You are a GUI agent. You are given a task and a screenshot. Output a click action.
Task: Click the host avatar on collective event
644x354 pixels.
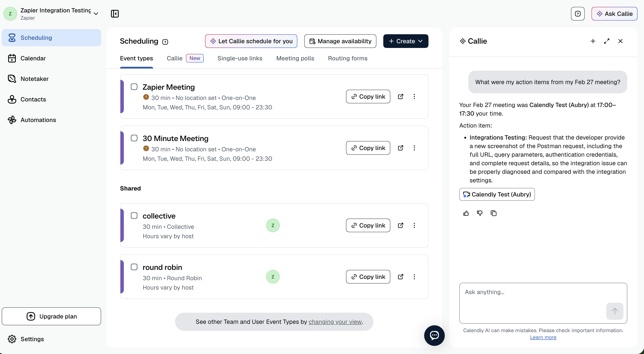coord(273,225)
